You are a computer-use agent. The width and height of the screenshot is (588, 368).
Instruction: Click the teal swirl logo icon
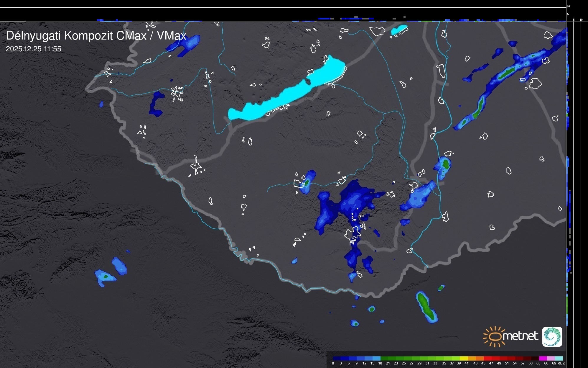tap(552, 336)
